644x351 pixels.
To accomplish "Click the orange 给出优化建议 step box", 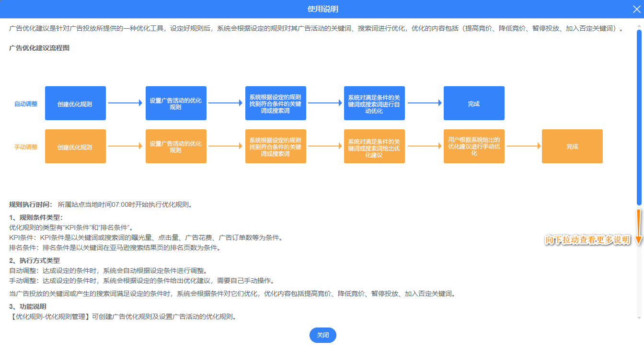I will [x=374, y=147].
